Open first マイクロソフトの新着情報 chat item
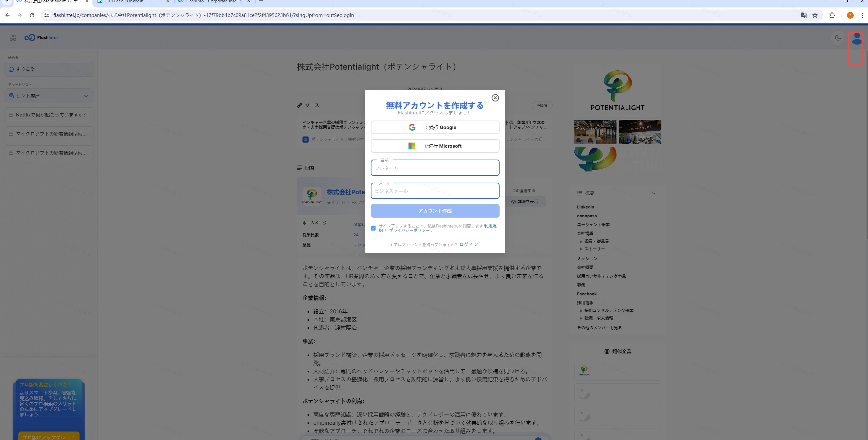Screen dimensions: 868x440 [x=49, y=134]
